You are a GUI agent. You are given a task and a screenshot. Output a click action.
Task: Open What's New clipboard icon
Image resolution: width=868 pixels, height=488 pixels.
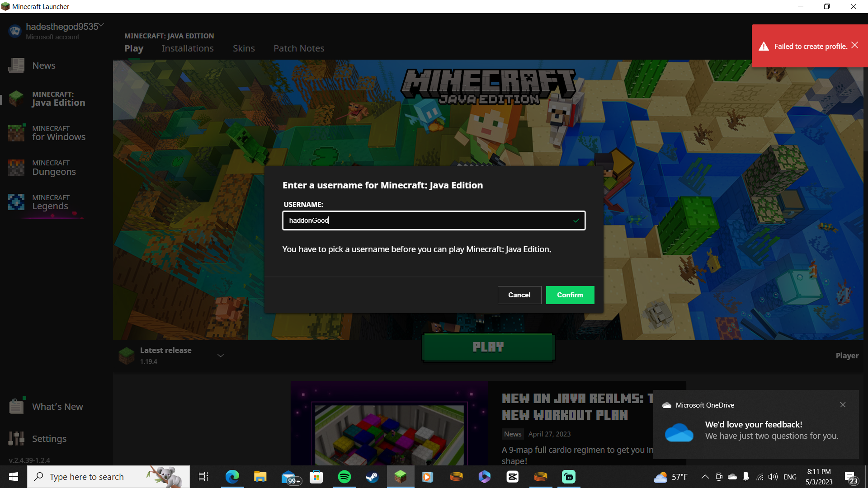click(x=16, y=406)
